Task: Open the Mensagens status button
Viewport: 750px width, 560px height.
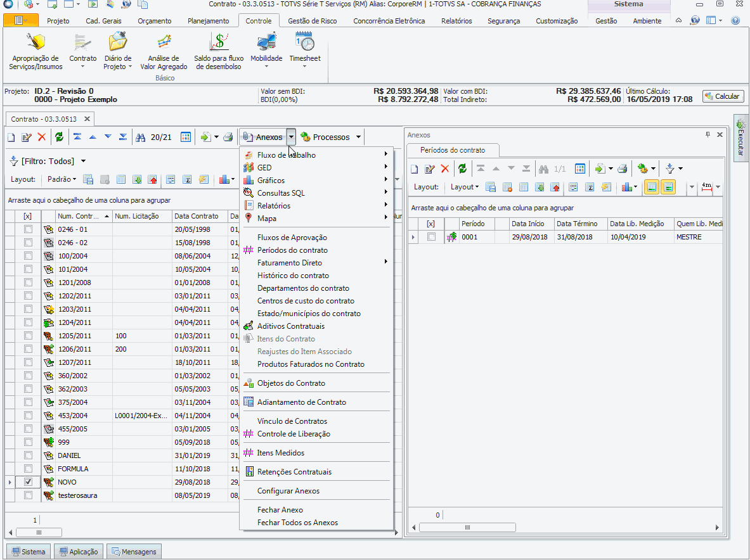Action: 134,551
